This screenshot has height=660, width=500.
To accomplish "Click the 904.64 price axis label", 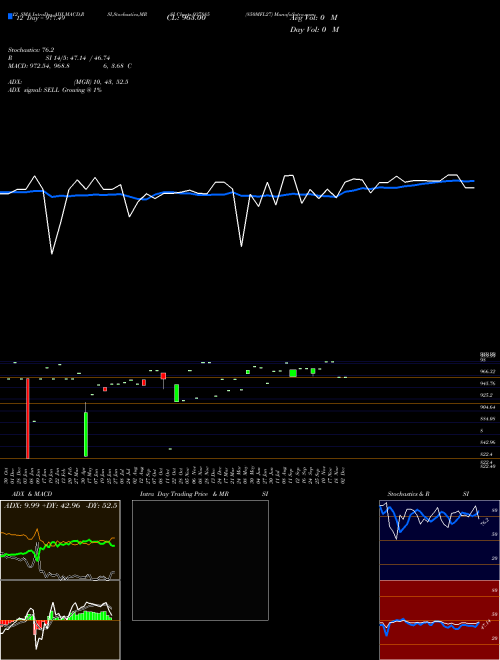I will (488, 407).
